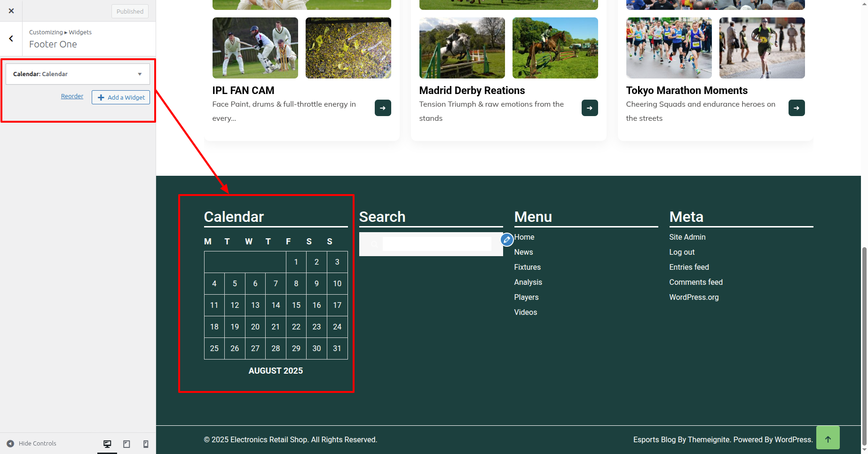Click the Log out link under Meta
This screenshot has height=454, width=868.
[682, 252]
